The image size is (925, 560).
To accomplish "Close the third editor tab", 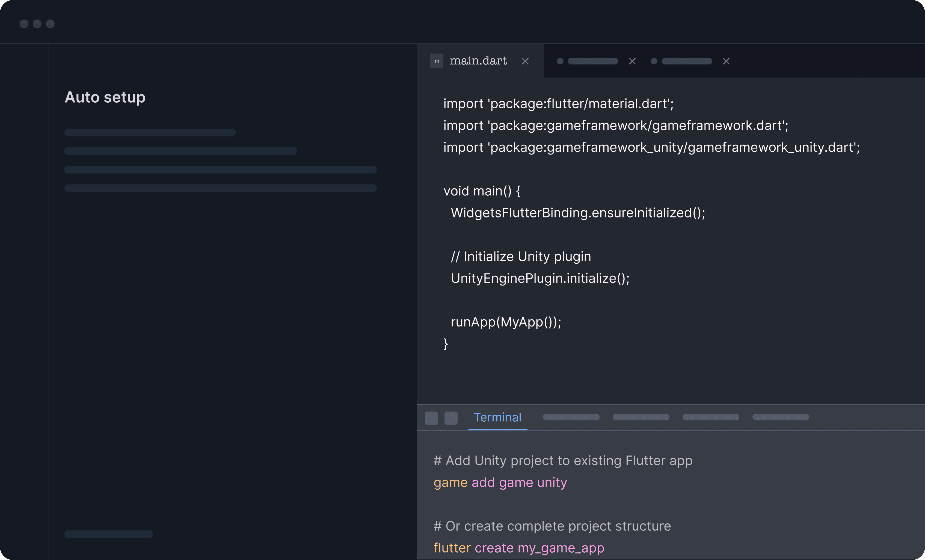I will [726, 61].
